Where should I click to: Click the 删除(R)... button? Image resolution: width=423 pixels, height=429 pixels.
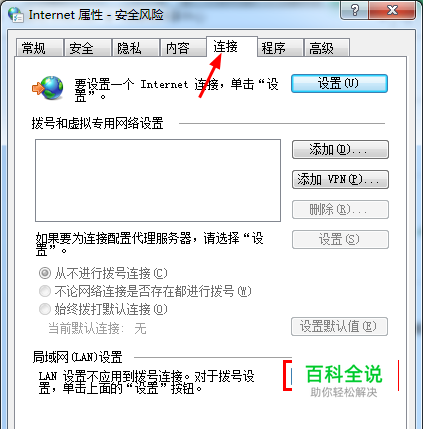pos(340,209)
